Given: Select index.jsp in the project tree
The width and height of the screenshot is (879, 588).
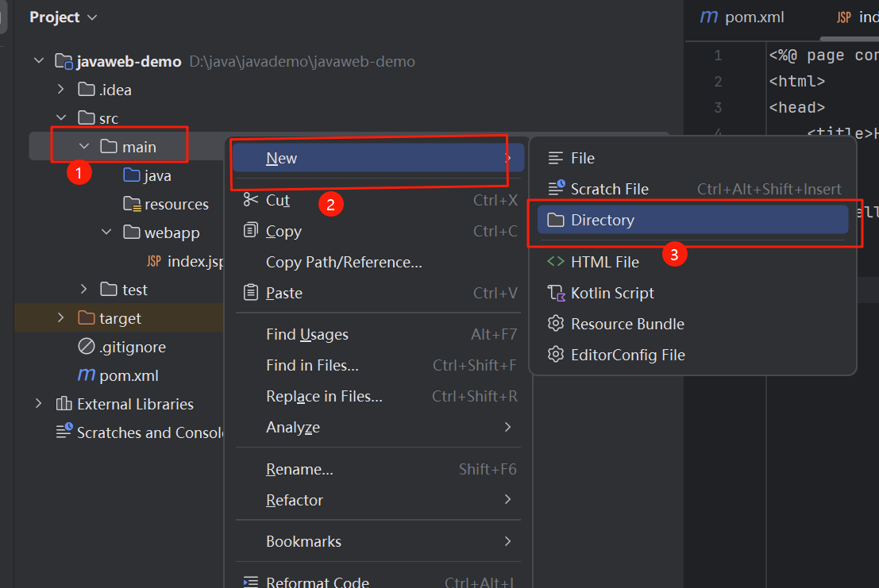Looking at the screenshot, I should click(195, 262).
